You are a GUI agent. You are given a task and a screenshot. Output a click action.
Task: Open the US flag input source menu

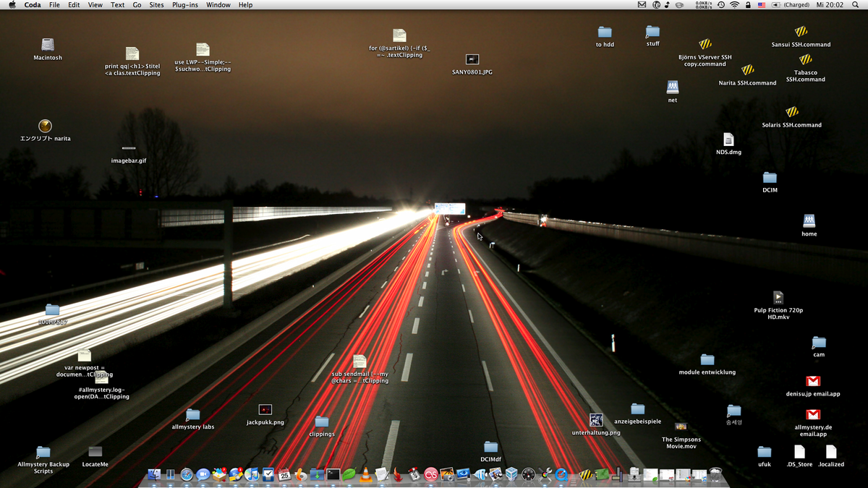coord(762,5)
